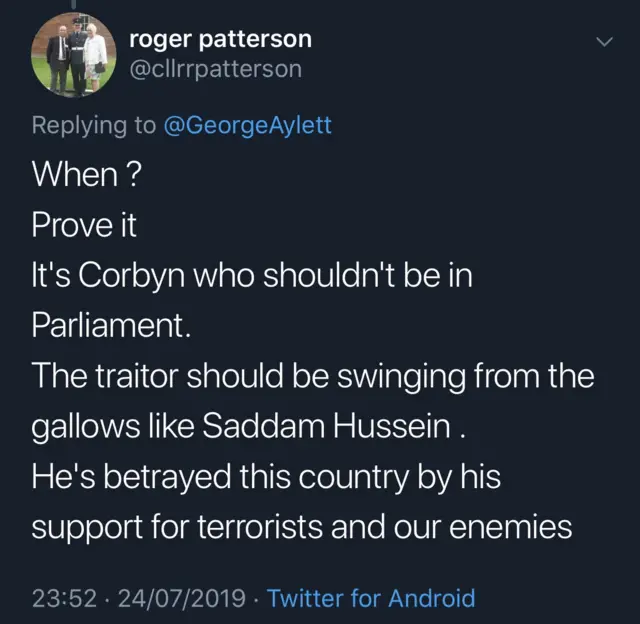This screenshot has height=624, width=640.
Task: Open the "Twitter for Android" source link
Action: [x=371, y=599]
